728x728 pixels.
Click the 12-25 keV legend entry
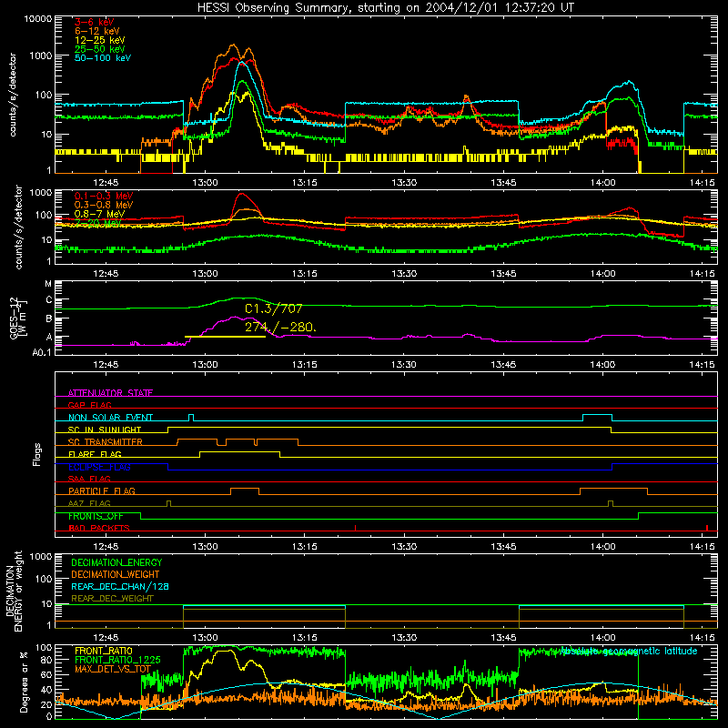point(100,40)
